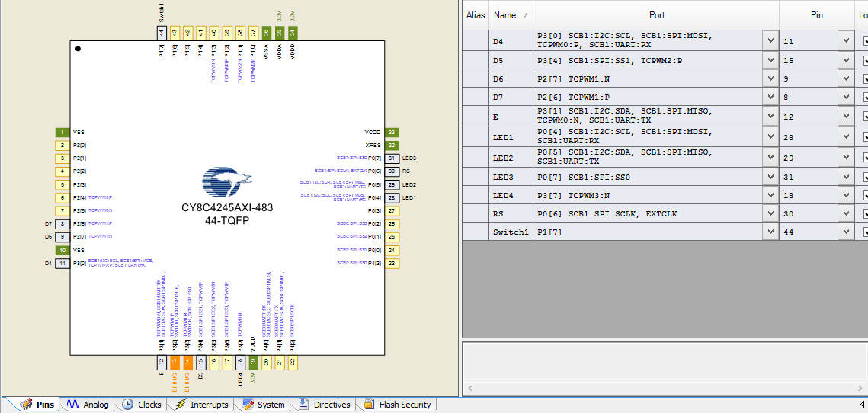The image size is (868, 413).
Task: Open the Pins tab pencil-chip icon
Action: click(x=26, y=405)
